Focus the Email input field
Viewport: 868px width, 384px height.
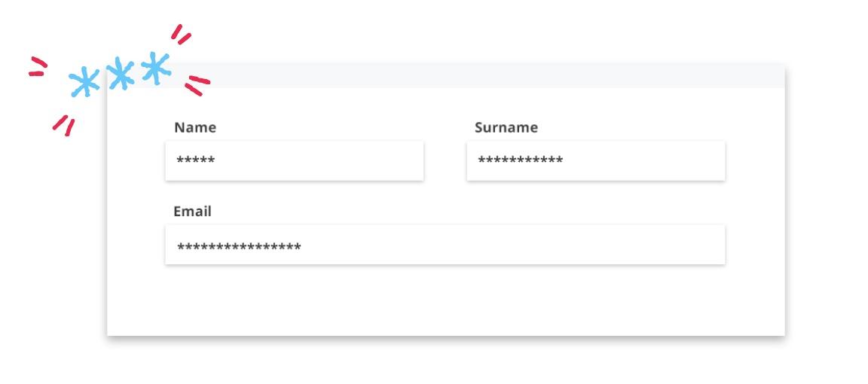(445, 245)
